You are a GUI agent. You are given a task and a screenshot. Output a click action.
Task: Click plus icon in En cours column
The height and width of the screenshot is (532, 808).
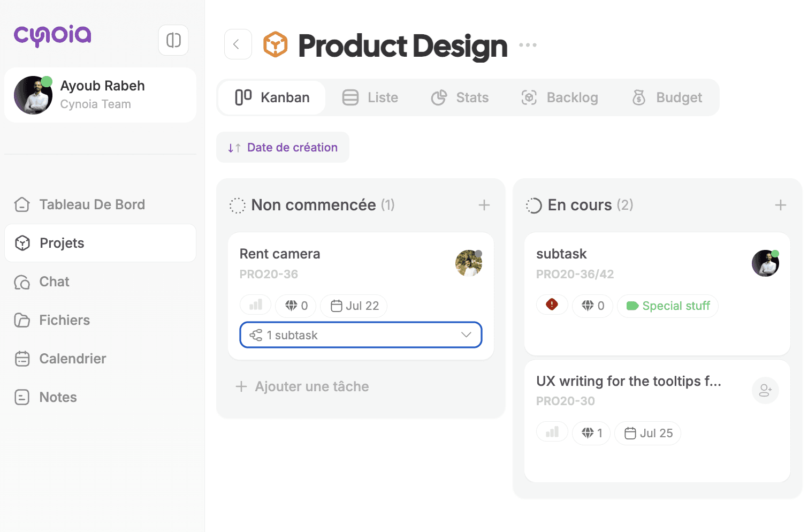(x=780, y=205)
